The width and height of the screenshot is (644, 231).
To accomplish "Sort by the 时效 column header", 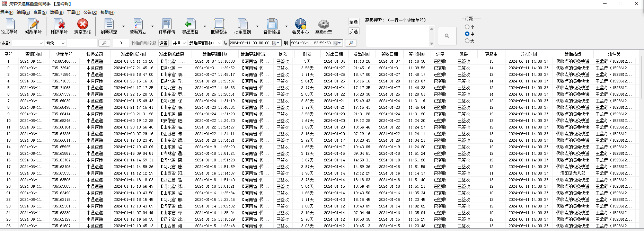I will tap(307, 54).
